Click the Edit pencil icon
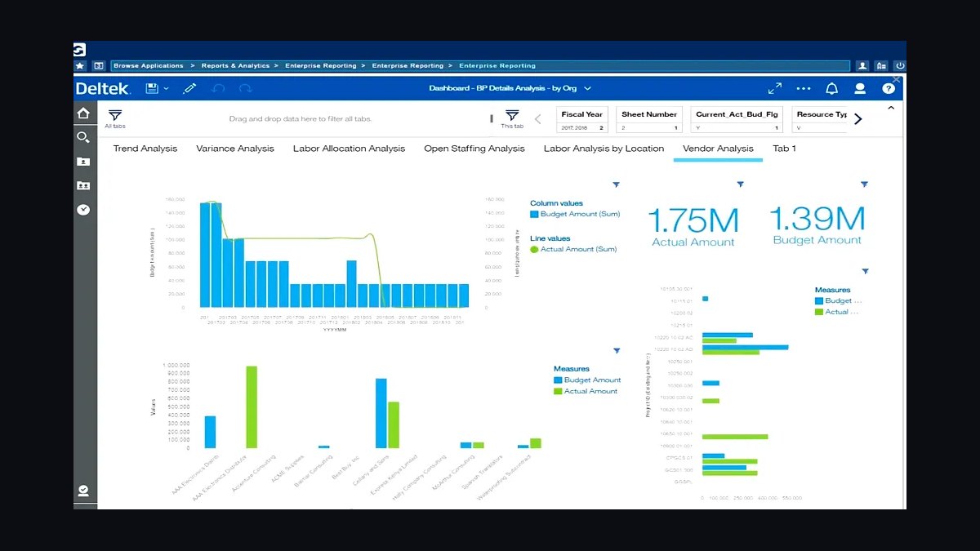The height and width of the screenshot is (551, 980). point(190,88)
